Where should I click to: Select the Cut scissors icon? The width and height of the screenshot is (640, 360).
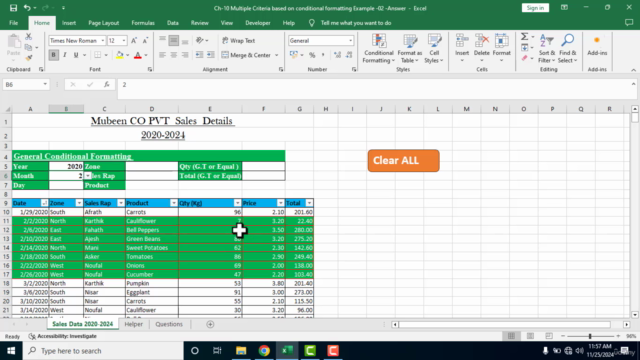(x=29, y=38)
